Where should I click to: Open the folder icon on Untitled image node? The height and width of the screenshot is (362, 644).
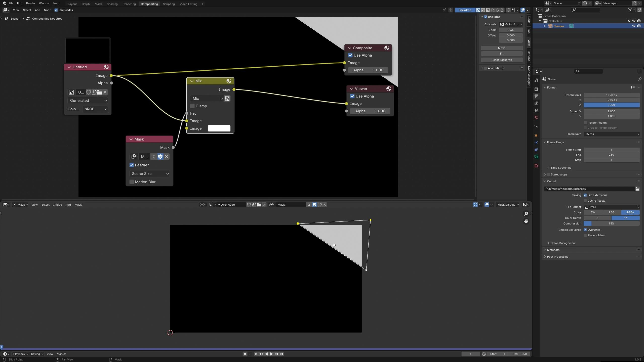tap(100, 92)
